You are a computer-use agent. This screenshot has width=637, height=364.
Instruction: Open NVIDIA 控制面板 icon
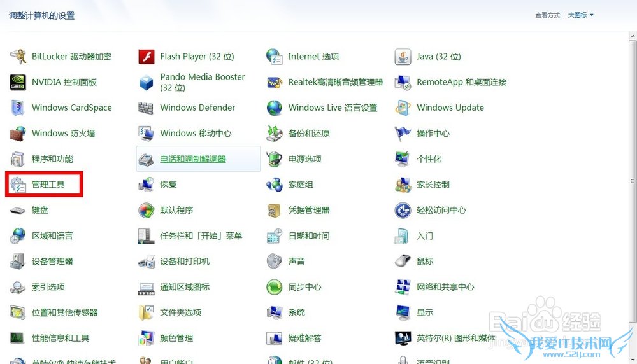coord(18,82)
